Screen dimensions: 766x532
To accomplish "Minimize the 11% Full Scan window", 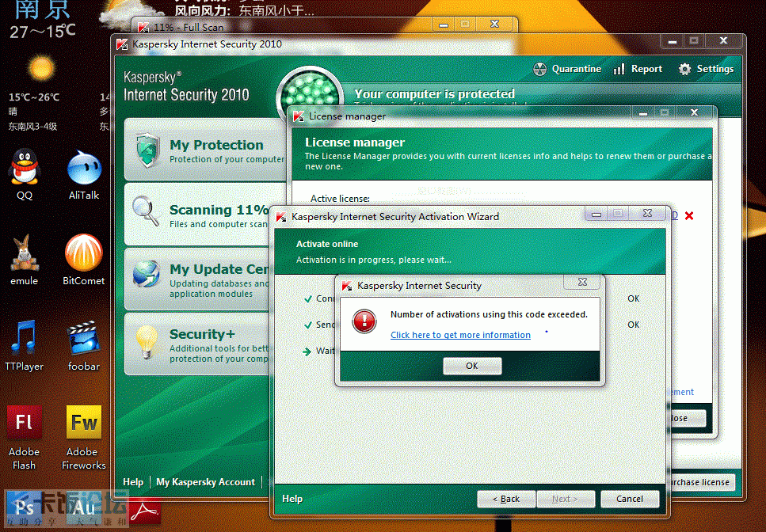I will click(x=444, y=25).
